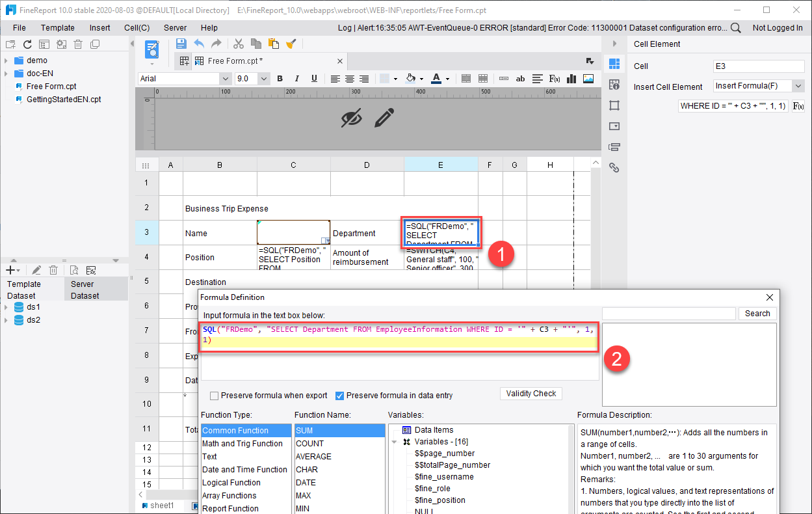Click the Format Painter brush icon
812x514 pixels.
coord(291,44)
